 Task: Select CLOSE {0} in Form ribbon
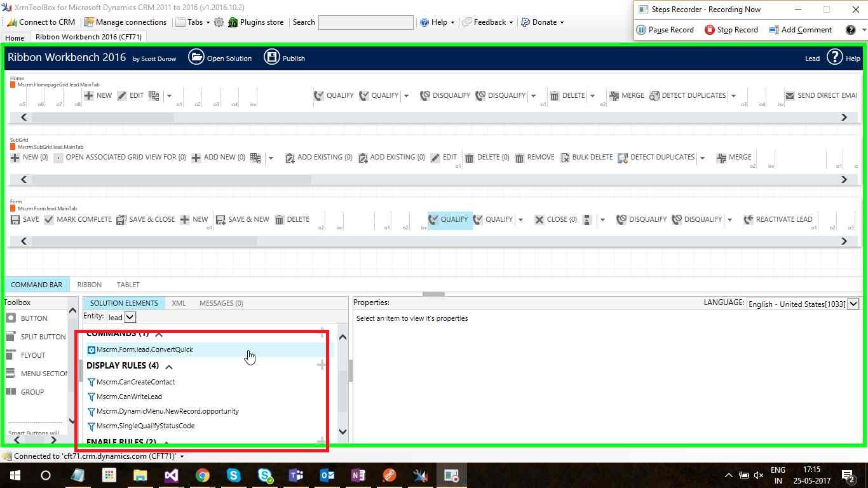click(556, 219)
